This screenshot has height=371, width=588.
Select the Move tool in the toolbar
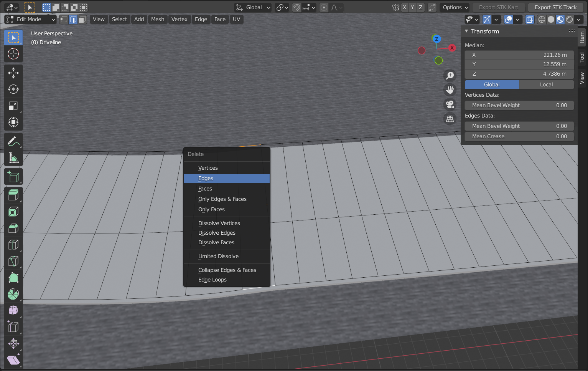tap(13, 73)
